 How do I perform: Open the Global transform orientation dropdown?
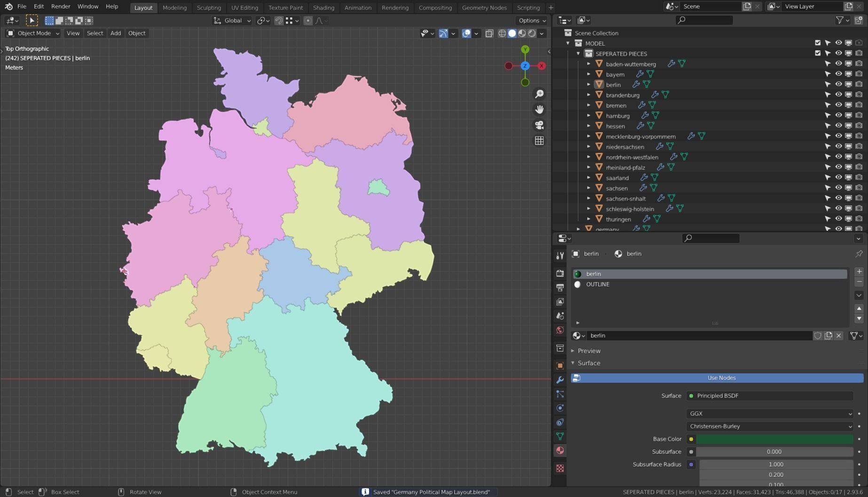232,21
